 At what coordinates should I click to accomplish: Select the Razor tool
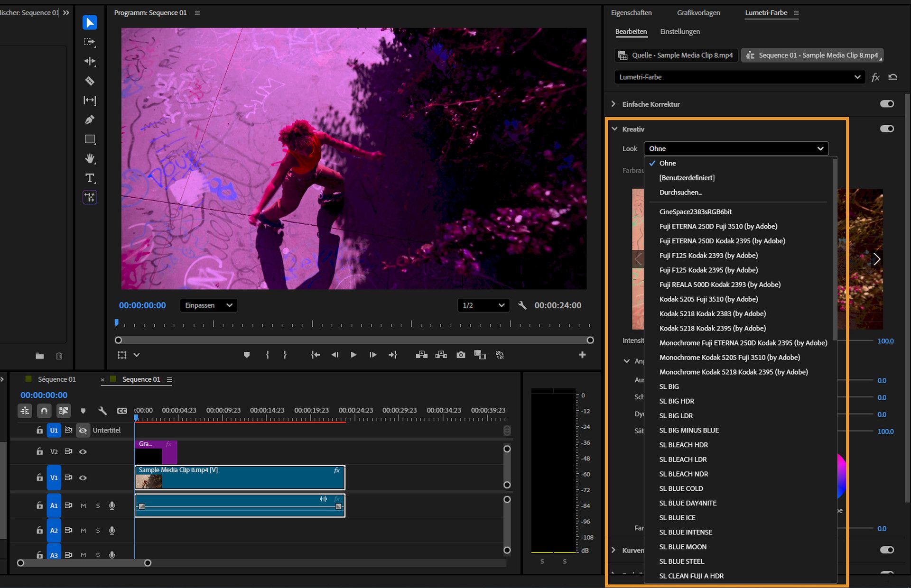[x=89, y=81]
